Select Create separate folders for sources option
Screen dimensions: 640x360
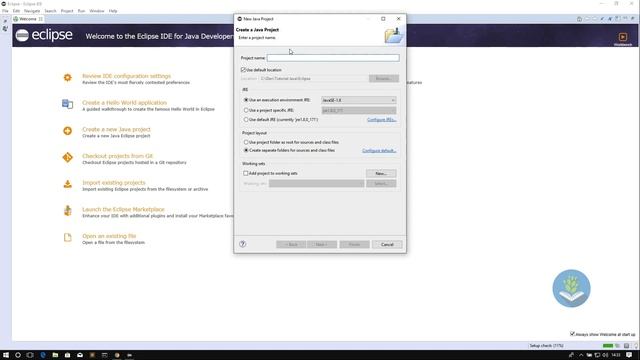click(246, 150)
